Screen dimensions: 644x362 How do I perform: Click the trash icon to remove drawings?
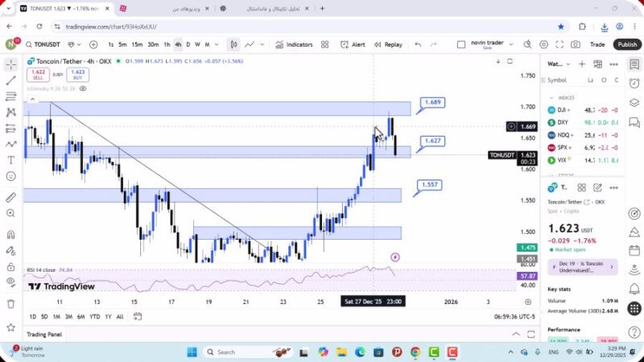click(x=10, y=303)
